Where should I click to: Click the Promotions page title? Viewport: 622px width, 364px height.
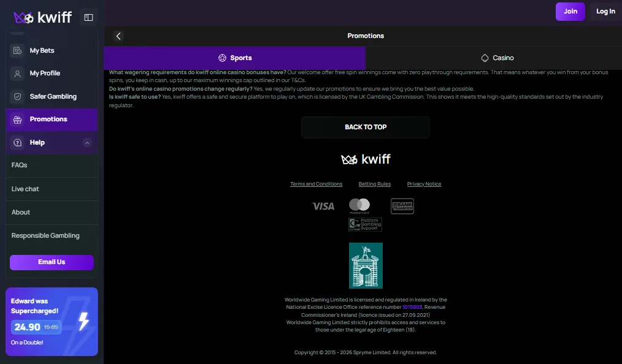366,36
